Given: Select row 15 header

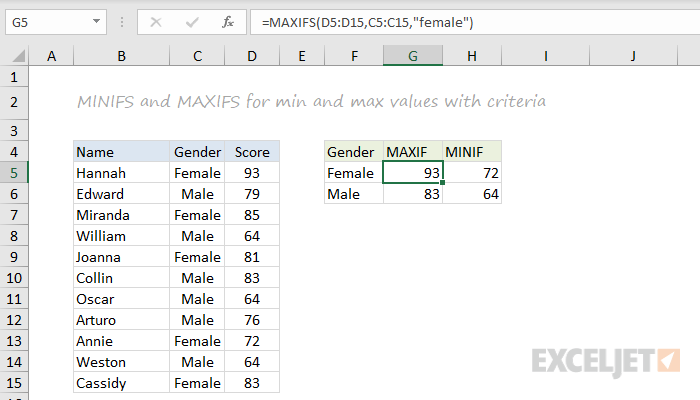Looking at the screenshot, I should 14,383.
